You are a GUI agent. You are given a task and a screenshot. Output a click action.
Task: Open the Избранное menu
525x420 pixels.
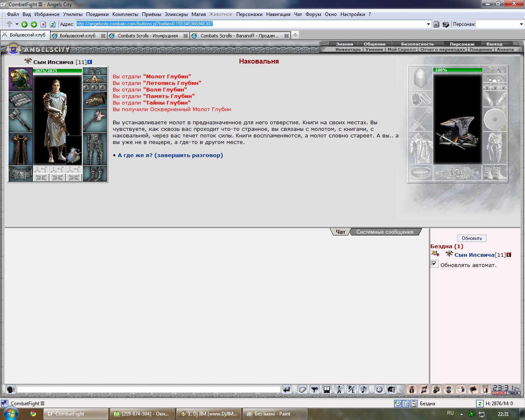[47, 14]
